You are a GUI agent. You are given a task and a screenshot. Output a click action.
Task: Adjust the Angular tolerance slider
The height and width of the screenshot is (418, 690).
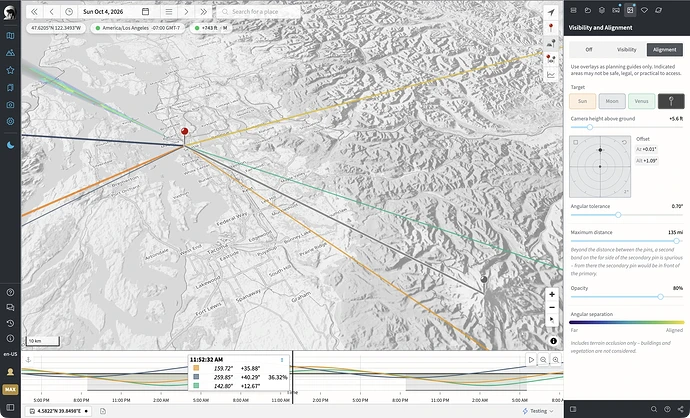627,215
